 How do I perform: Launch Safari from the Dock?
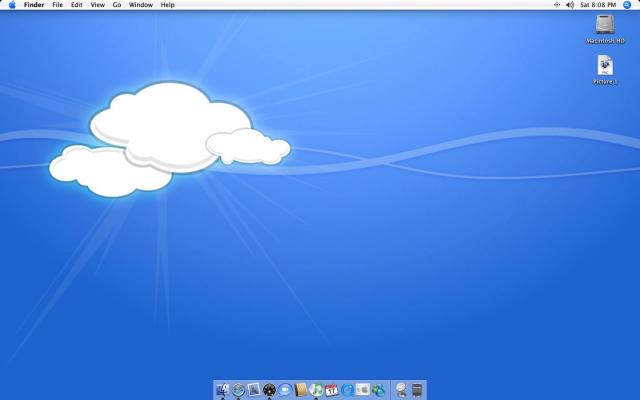[238, 390]
